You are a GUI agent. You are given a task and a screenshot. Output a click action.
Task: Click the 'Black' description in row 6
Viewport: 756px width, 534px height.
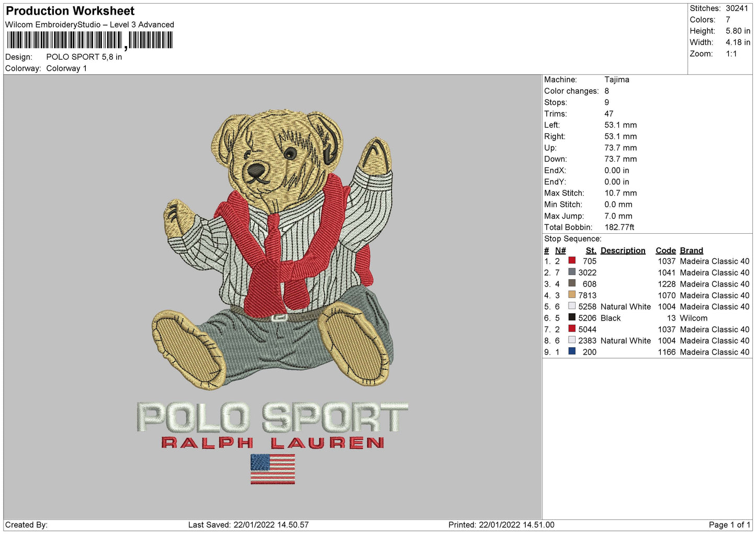(611, 318)
